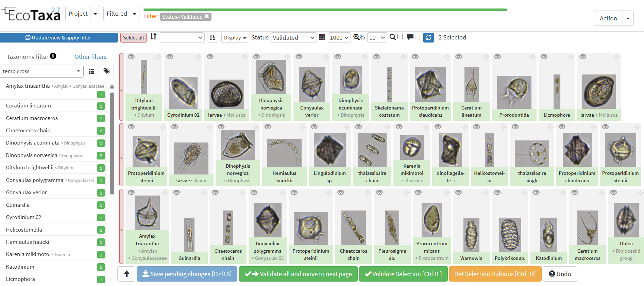The height and width of the screenshot is (286, 644).
Task: Click the Select all button
Action: pyautogui.click(x=133, y=37)
